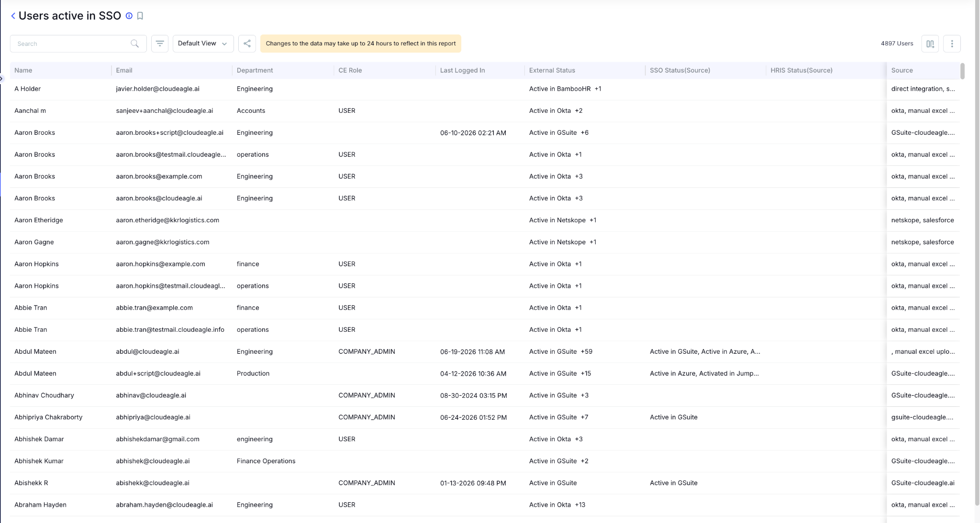Expand the collapsed left sidebar arrow

pyautogui.click(x=1, y=79)
